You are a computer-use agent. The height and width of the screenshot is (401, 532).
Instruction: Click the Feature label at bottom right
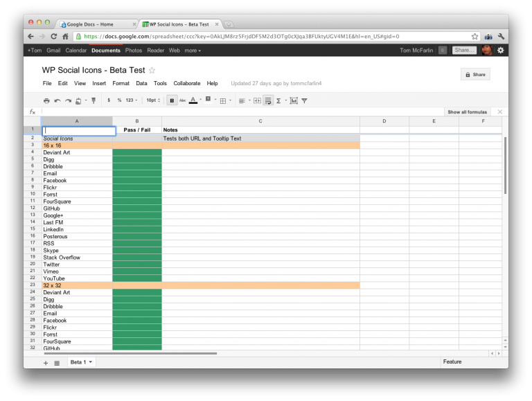tap(452, 362)
